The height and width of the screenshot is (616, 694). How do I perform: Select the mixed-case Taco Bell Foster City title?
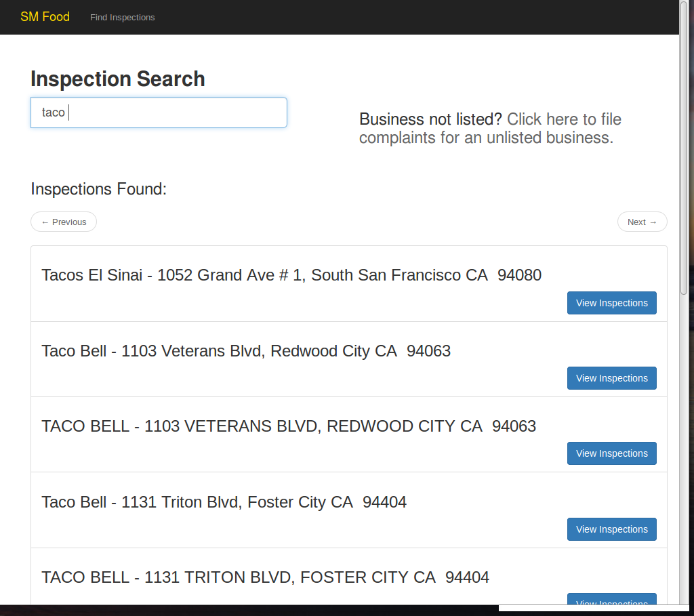pyautogui.click(x=224, y=502)
